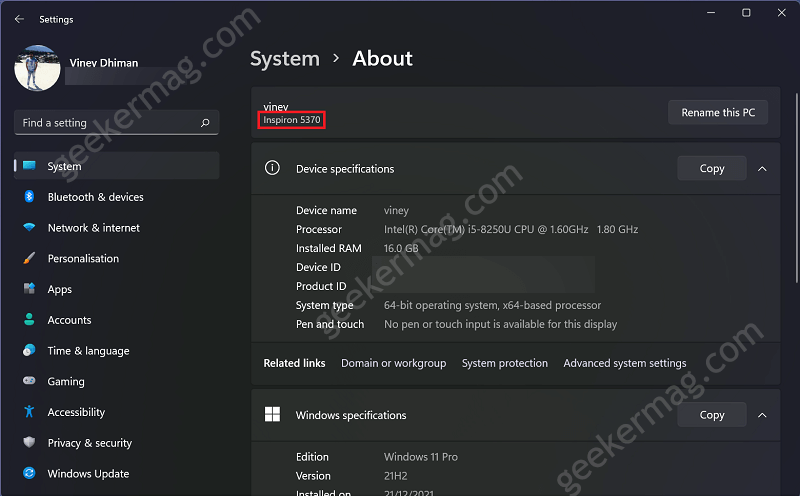800x499 pixels.
Task: Open Accessibility settings
Action: [x=117, y=412]
